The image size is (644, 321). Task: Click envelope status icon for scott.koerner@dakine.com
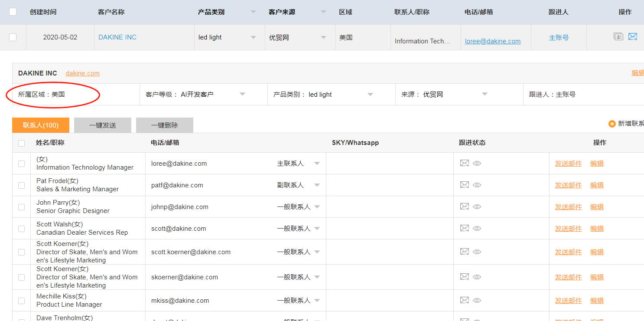tap(465, 252)
